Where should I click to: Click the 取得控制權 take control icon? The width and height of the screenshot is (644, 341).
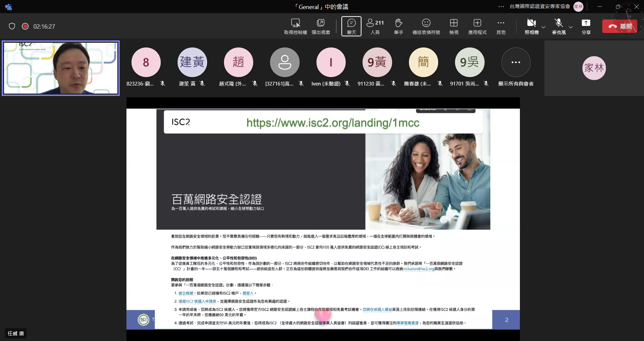coord(295,23)
